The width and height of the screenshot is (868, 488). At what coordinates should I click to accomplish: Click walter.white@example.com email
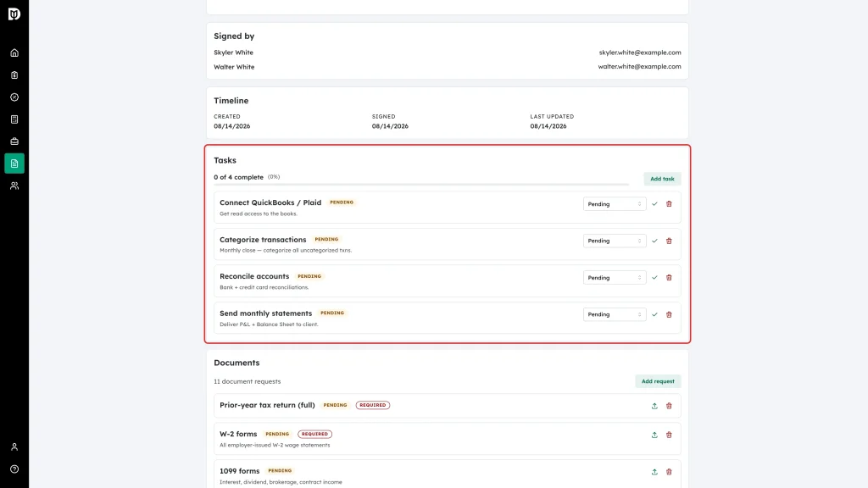pos(639,66)
